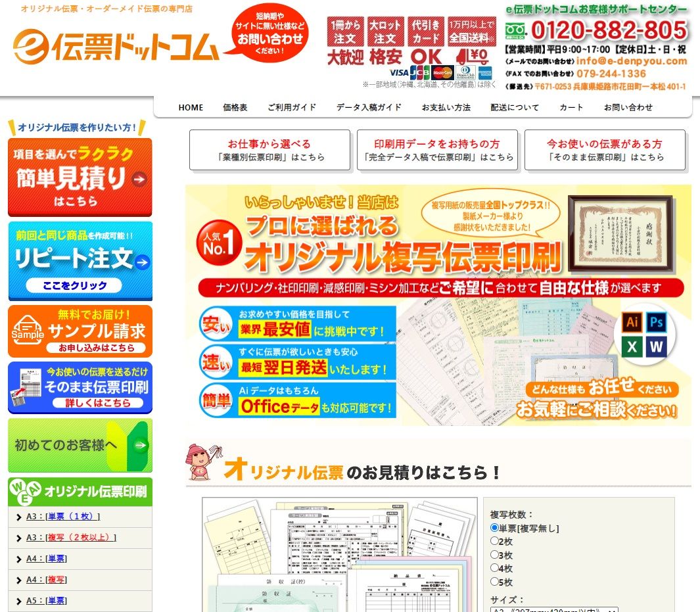
Task: Click the Adobe Illustrator Ai icon
Action: [632, 322]
